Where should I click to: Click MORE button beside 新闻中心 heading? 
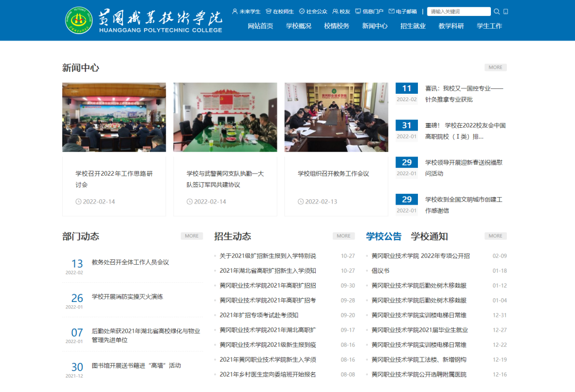[495, 68]
